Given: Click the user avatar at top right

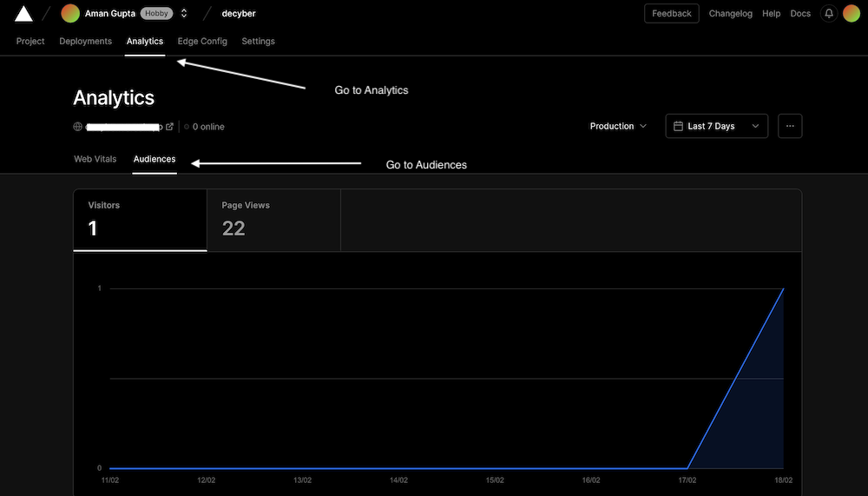Looking at the screenshot, I should click(852, 14).
